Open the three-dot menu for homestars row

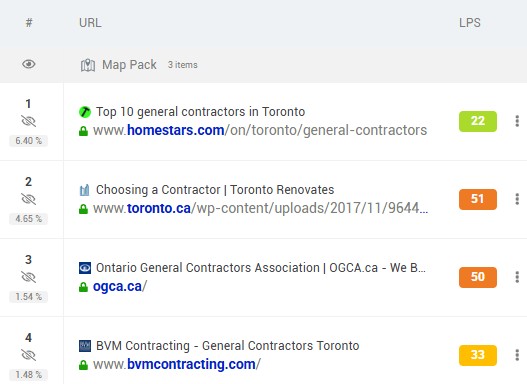[517, 121]
